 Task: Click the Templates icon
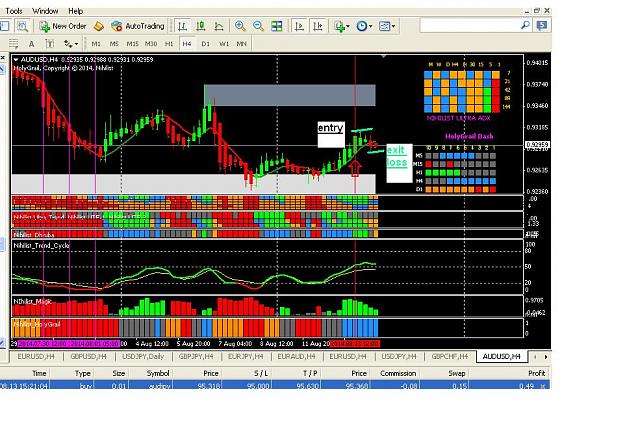pyautogui.click(x=384, y=26)
